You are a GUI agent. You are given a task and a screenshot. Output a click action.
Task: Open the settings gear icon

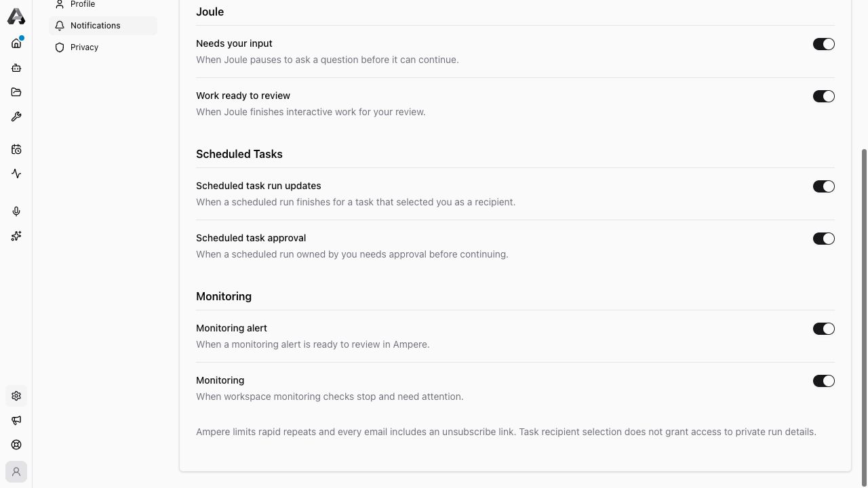(x=16, y=396)
